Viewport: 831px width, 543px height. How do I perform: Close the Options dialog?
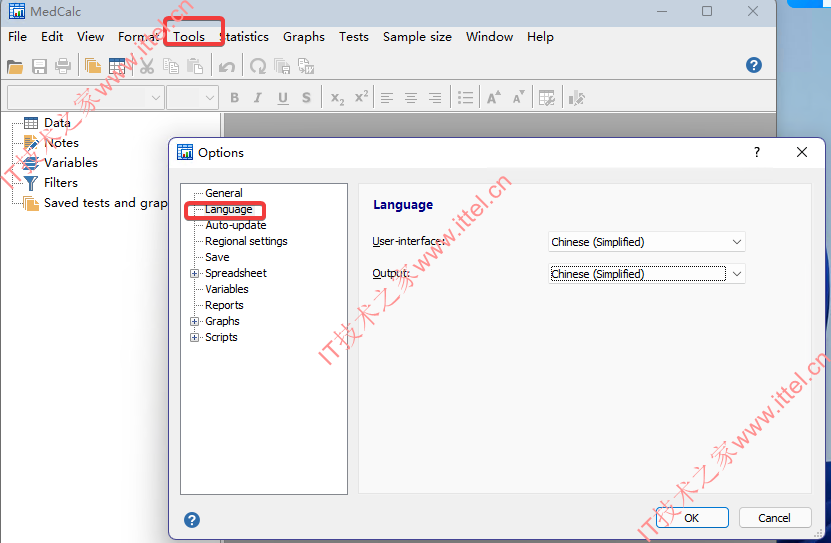(802, 153)
